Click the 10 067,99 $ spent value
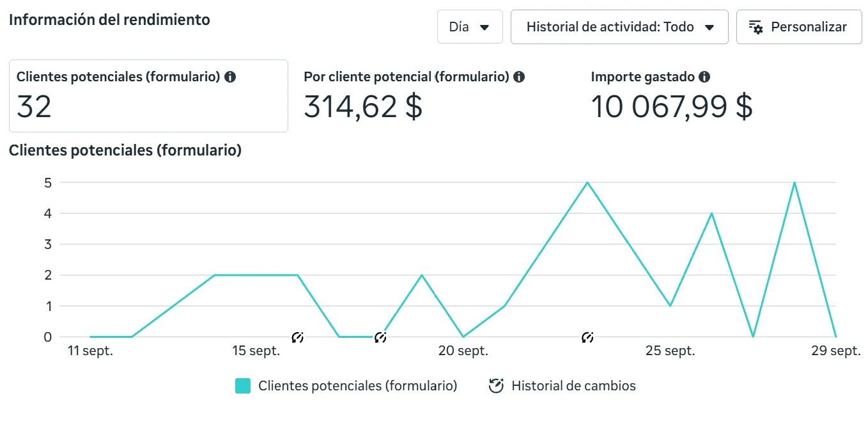Viewport: 868px width, 446px height. (672, 106)
